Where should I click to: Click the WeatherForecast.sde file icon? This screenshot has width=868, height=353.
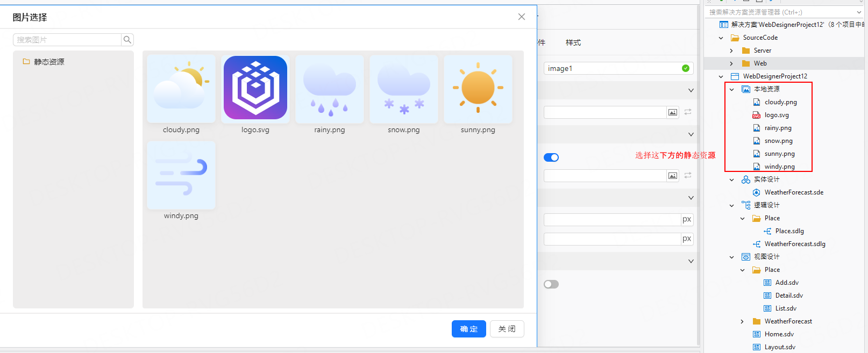(x=757, y=192)
